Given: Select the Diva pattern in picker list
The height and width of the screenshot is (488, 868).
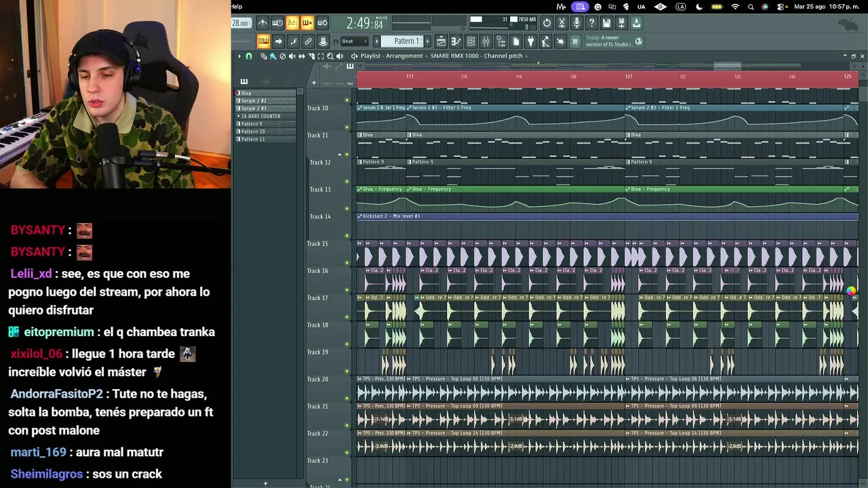Looking at the screenshot, I should pyautogui.click(x=266, y=93).
